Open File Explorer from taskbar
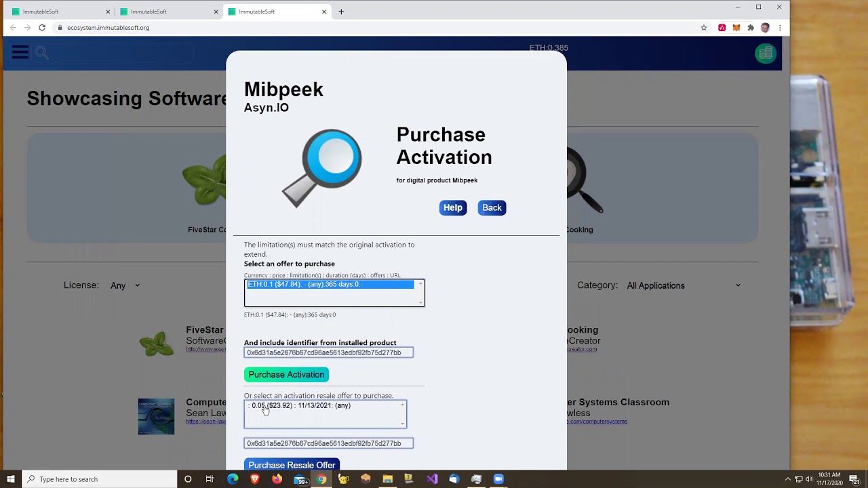Image resolution: width=868 pixels, height=488 pixels. point(388,479)
